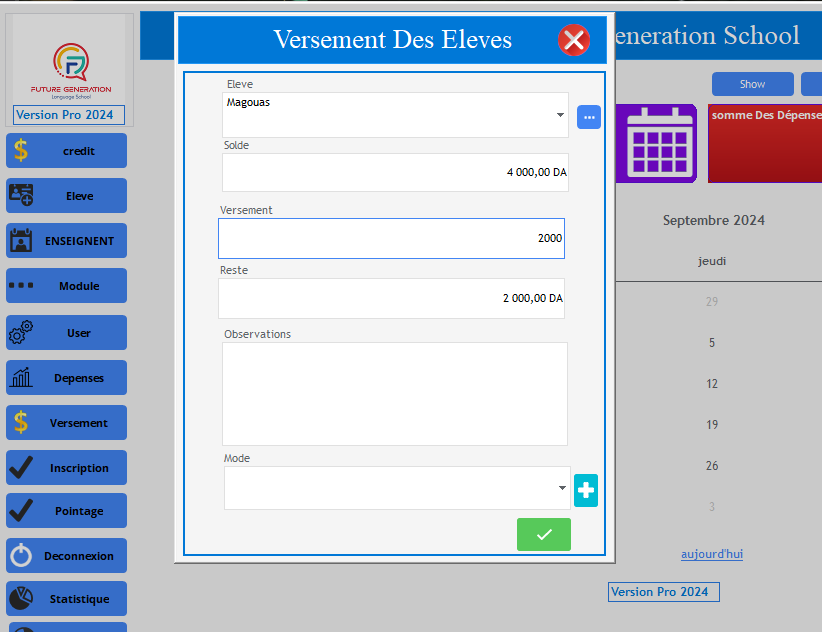Click the cyan plus icon beside Mode
The image size is (822, 632).
pos(586,491)
